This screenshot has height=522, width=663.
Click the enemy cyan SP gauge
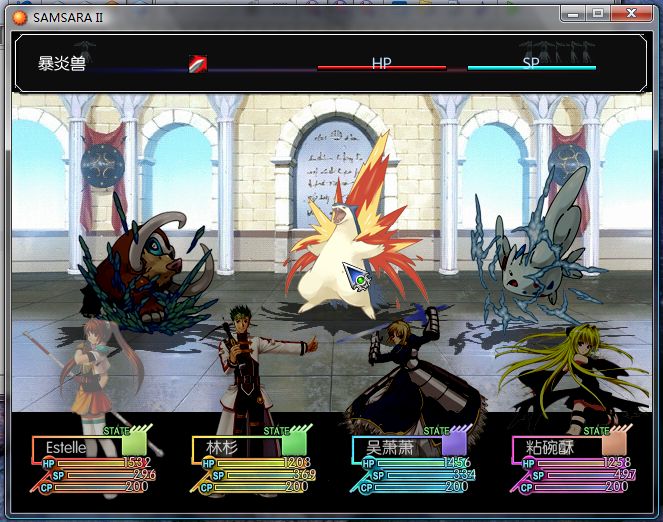tap(531, 67)
